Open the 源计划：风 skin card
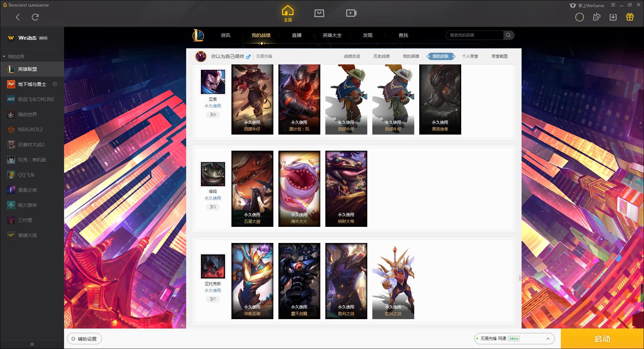 [x=299, y=99]
